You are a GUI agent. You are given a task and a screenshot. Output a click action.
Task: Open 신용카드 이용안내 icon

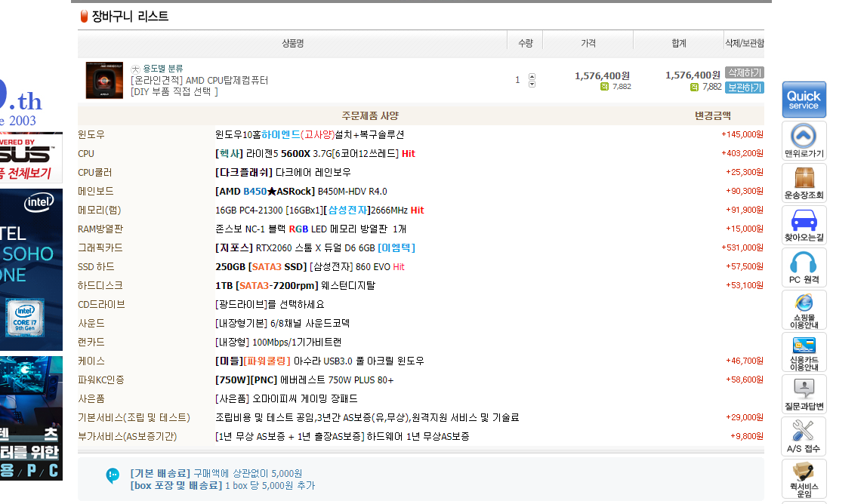click(804, 352)
